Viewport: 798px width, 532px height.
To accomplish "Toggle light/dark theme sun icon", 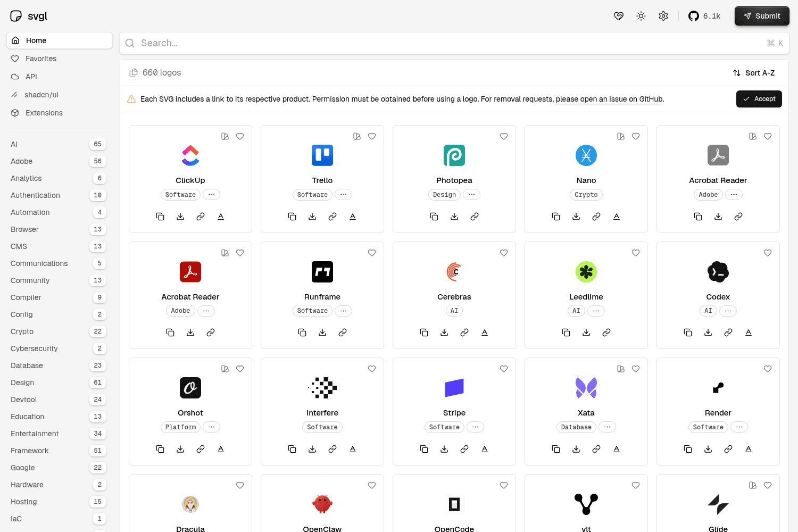I will [x=641, y=16].
